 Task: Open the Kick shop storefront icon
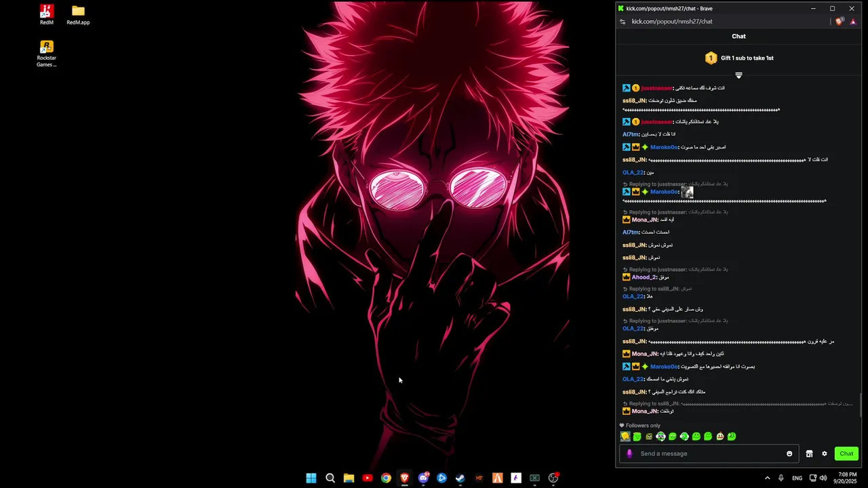pos(809,453)
